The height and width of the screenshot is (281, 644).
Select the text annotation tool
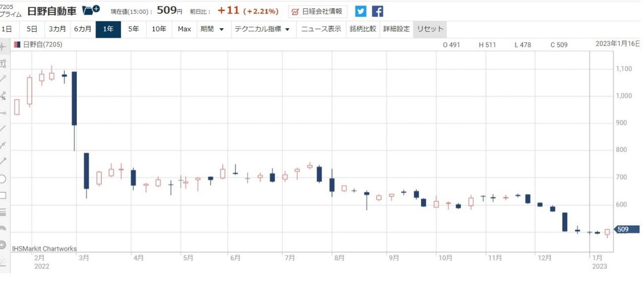(x=3, y=63)
